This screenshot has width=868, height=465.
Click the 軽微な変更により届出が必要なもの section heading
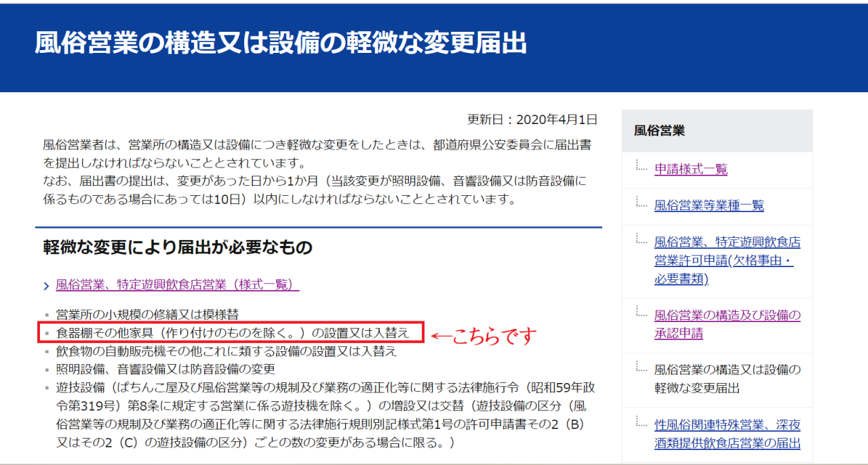coord(178,247)
